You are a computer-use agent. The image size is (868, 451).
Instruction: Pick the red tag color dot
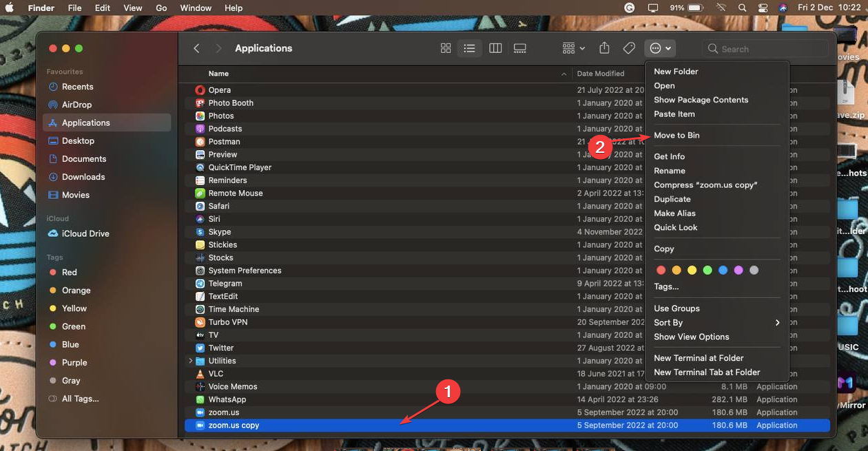[x=661, y=270]
